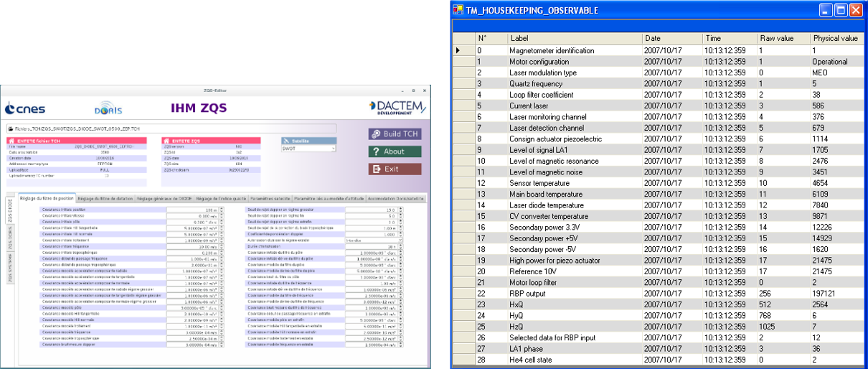Viewport: 868px width, 369px height.
Task: Select the Loop filter coefficient row label
Action: 541,95
